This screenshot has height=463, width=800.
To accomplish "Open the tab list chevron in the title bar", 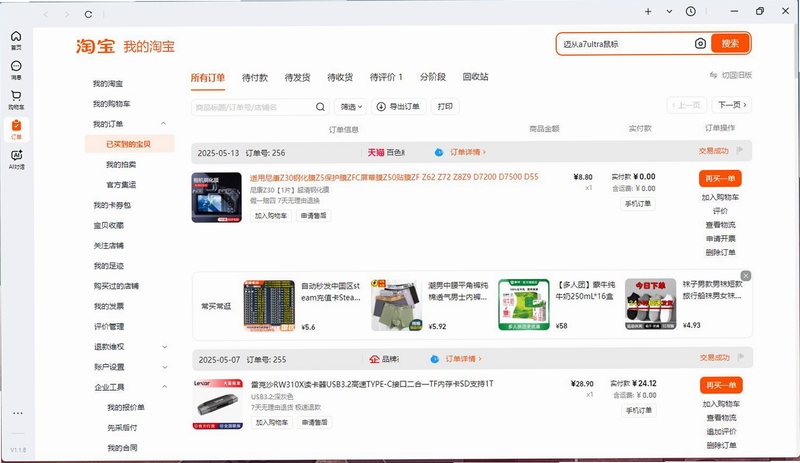I will click(669, 11).
